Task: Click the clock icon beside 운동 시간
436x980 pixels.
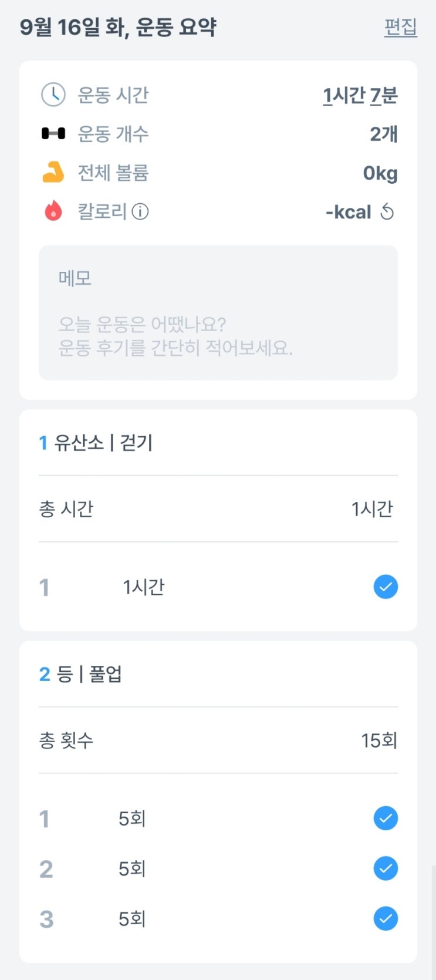Action: click(53, 95)
